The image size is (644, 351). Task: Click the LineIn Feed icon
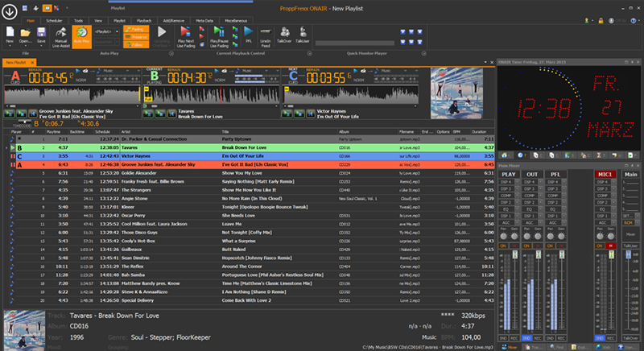266,31
